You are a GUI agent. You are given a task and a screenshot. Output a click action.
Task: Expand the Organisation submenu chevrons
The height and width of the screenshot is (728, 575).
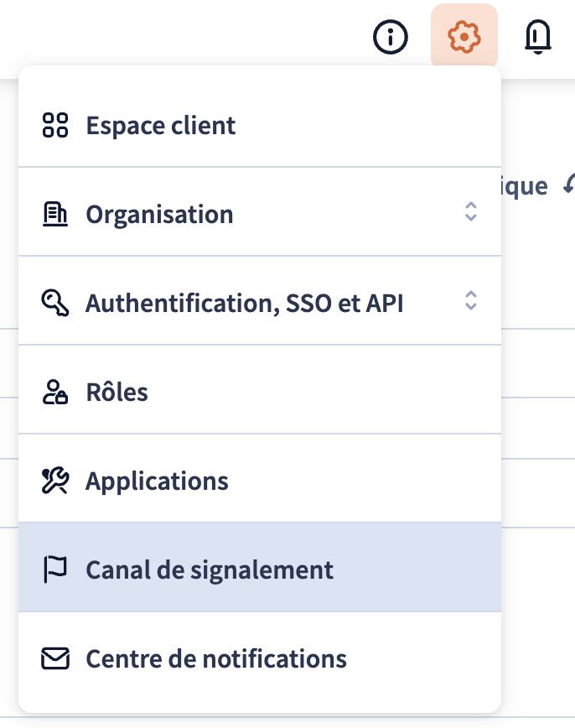pos(471,211)
